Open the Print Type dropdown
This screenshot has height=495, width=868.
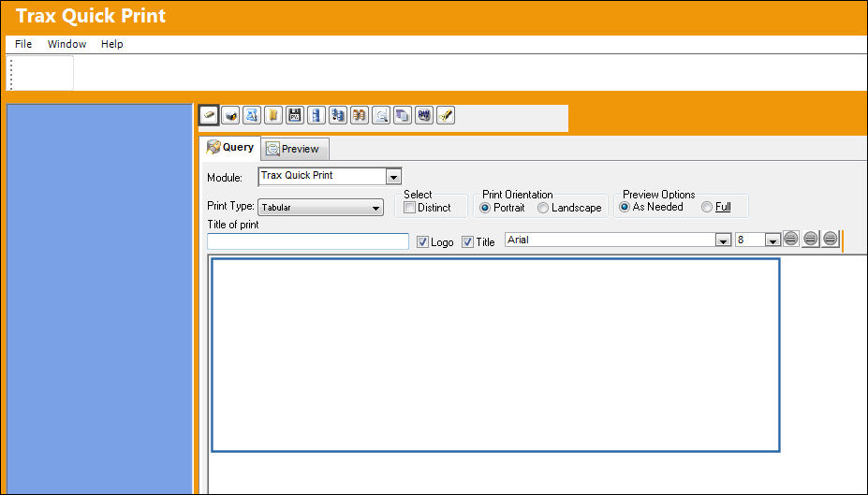click(x=375, y=208)
